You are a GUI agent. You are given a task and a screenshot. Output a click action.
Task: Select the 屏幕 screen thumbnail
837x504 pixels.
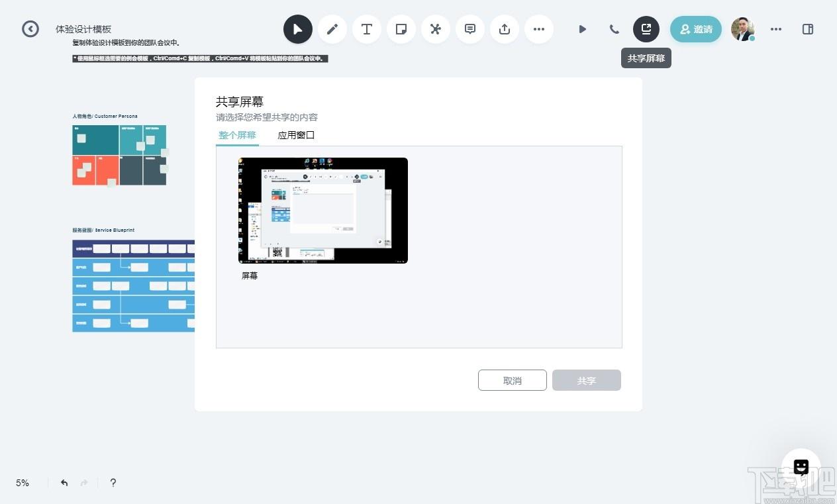pyautogui.click(x=323, y=211)
